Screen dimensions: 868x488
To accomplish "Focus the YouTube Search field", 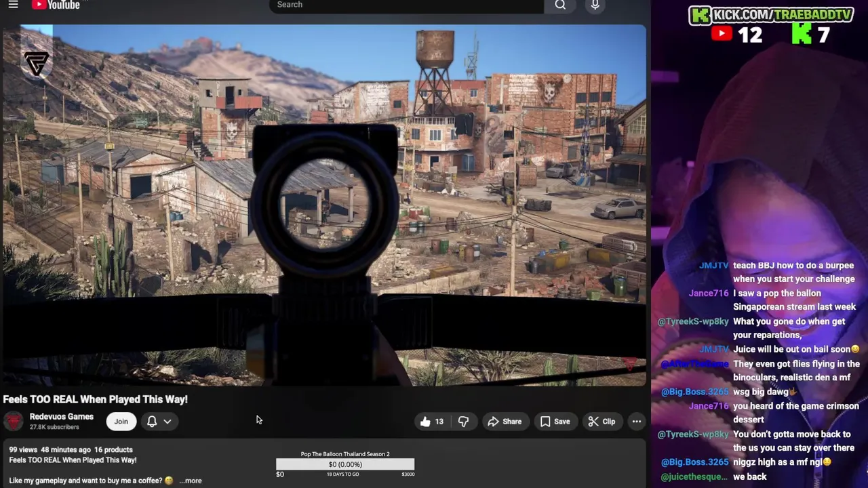I will pyautogui.click(x=406, y=5).
